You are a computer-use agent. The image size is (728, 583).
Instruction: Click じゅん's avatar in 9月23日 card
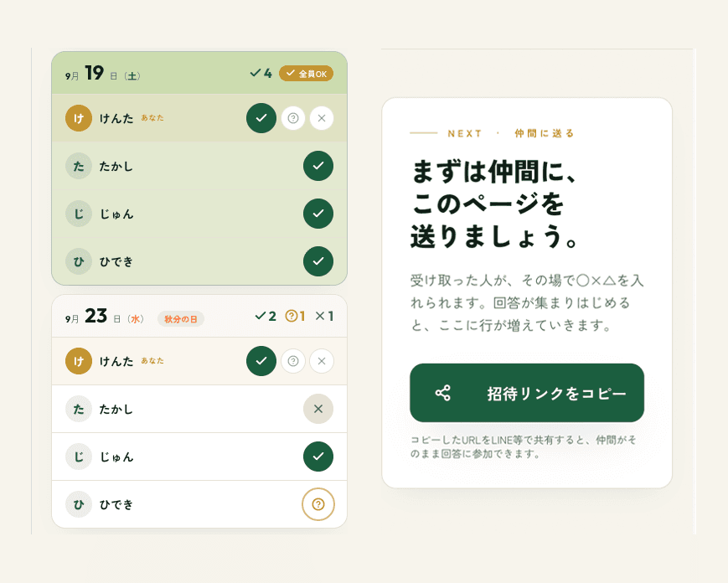[x=79, y=457]
